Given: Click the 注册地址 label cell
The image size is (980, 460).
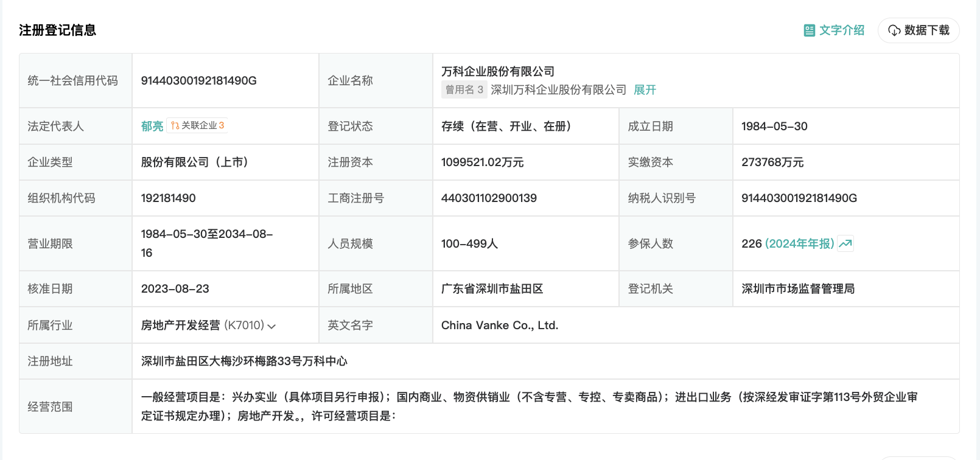Looking at the screenshot, I should [x=75, y=361].
